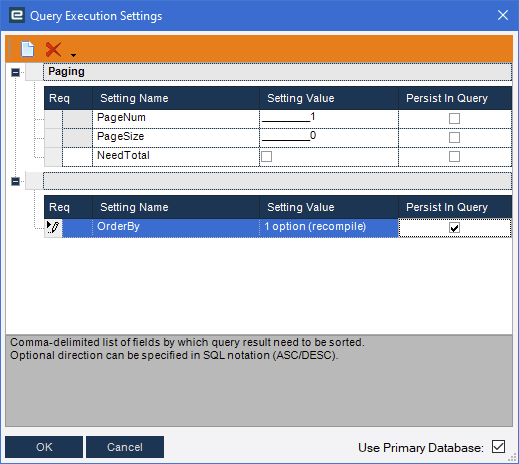The width and height of the screenshot is (519, 464).
Task: Click the row edit pencil indicator for OrderBy
Action: (53, 227)
